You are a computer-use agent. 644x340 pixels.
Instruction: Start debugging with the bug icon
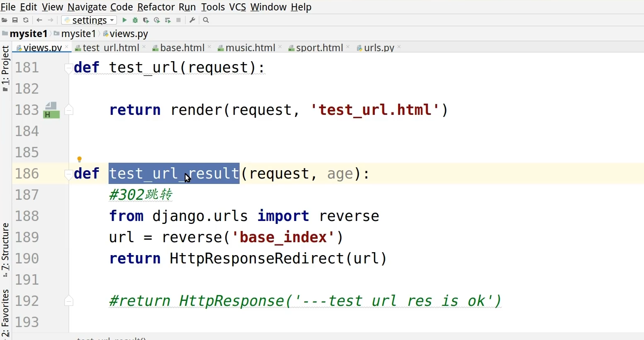pos(135,20)
